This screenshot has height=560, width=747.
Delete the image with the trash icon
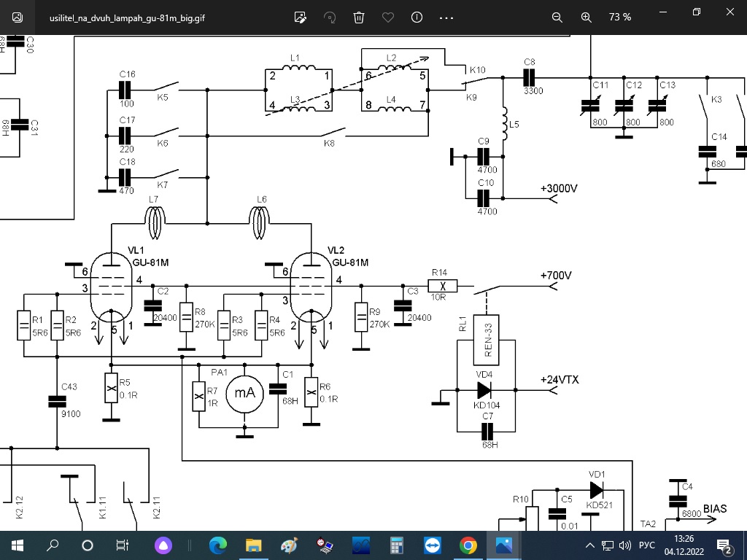pos(359,17)
